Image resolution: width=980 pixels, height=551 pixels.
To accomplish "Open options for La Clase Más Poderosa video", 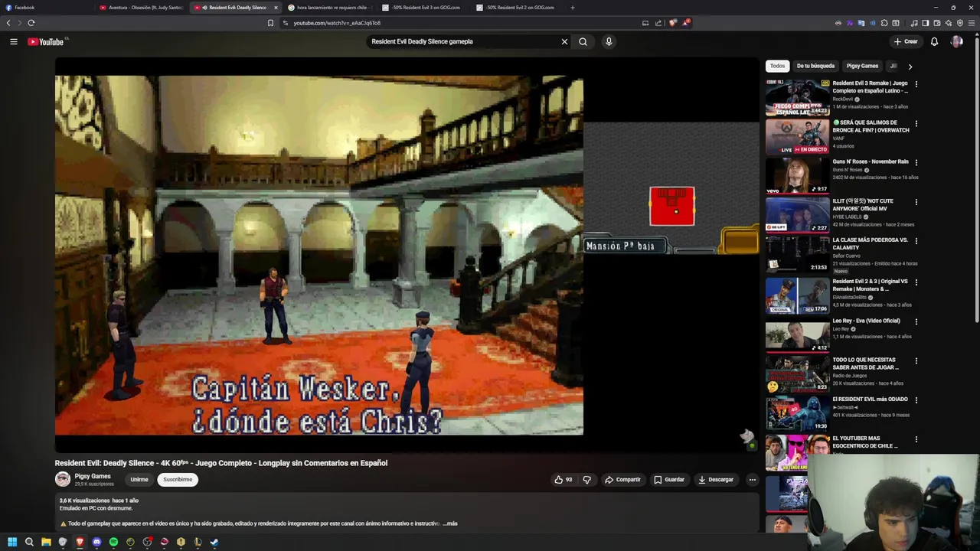I will (916, 241).
